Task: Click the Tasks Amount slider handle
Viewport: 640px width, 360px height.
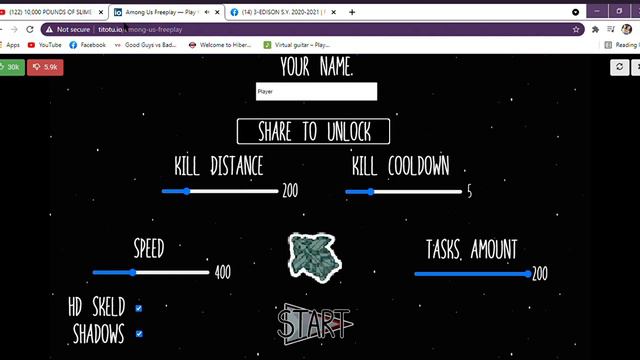Action: [528, 274]
